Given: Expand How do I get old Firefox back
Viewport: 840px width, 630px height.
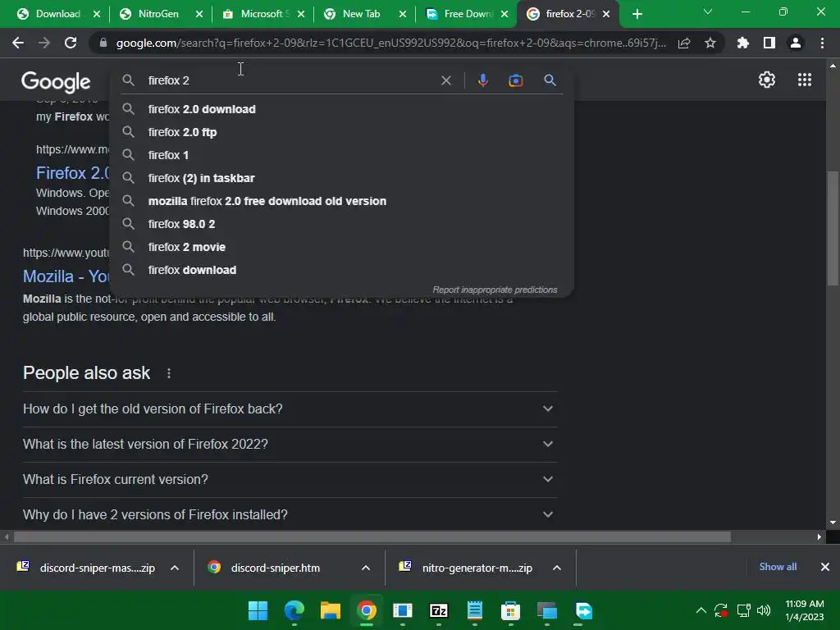Looking at the screenshot, I should (x=290, y=409).
